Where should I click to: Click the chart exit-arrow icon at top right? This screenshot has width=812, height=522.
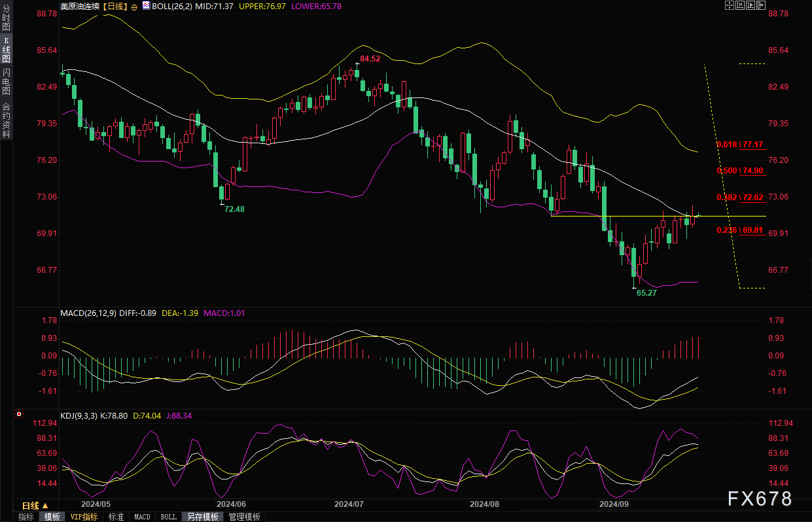pos(761,5)
